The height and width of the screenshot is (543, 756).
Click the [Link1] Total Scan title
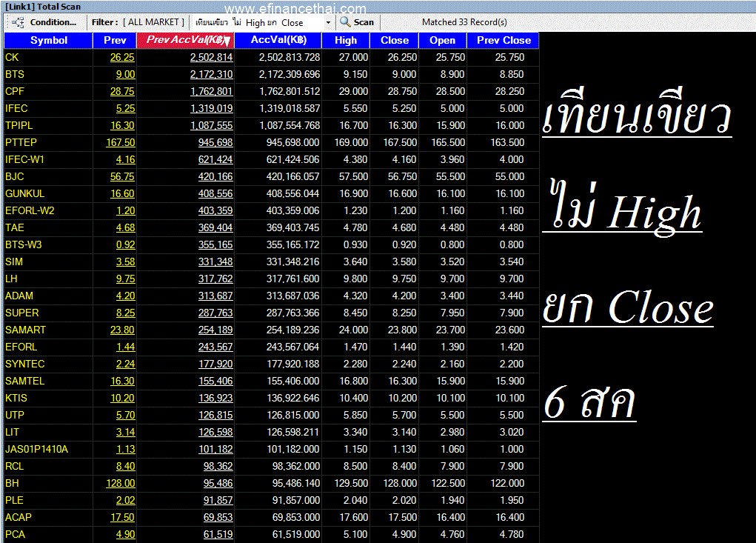coord(43,7)
